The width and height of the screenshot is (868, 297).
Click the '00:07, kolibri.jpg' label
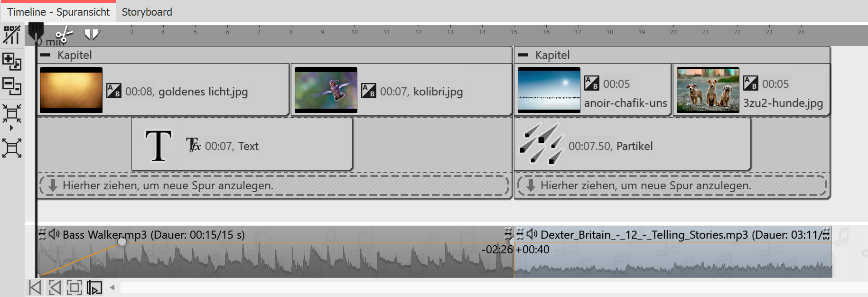[421, 92]
